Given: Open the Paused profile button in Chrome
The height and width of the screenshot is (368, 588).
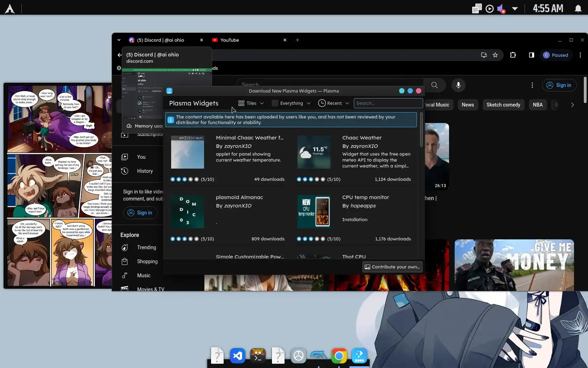Looking at the screenshot, I should pos(556,55).
